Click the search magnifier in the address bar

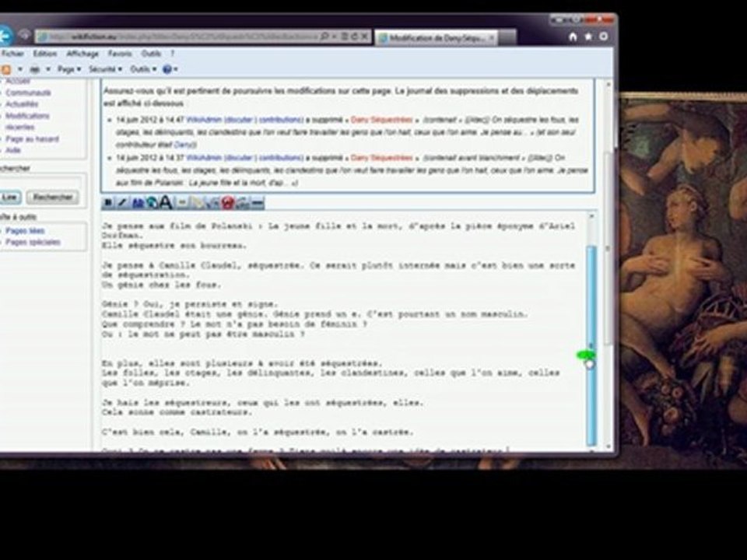pos(324,37)
